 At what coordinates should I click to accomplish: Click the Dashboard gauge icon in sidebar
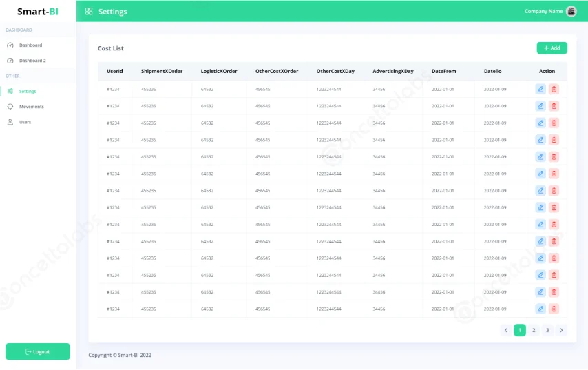(10, 45)
